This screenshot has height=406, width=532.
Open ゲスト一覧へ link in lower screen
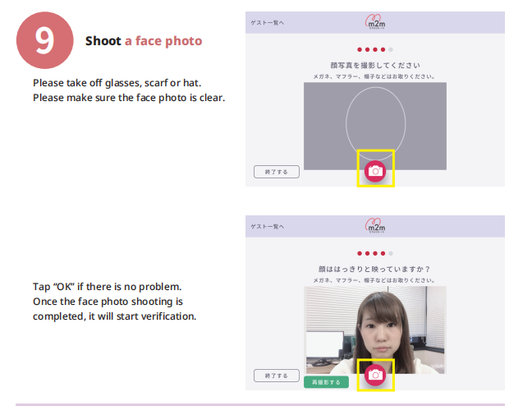[x=267, y=226]
